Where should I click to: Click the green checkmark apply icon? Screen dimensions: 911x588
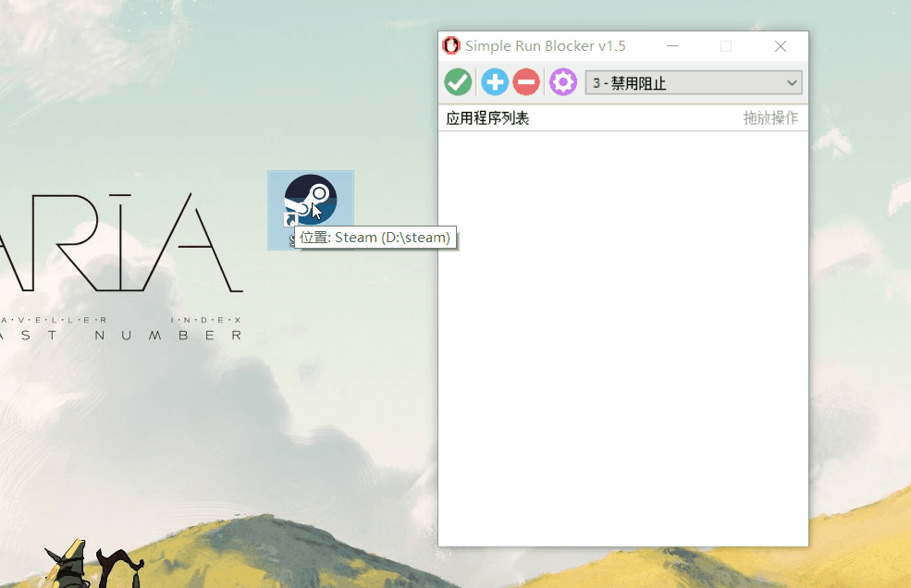(458, 82)
